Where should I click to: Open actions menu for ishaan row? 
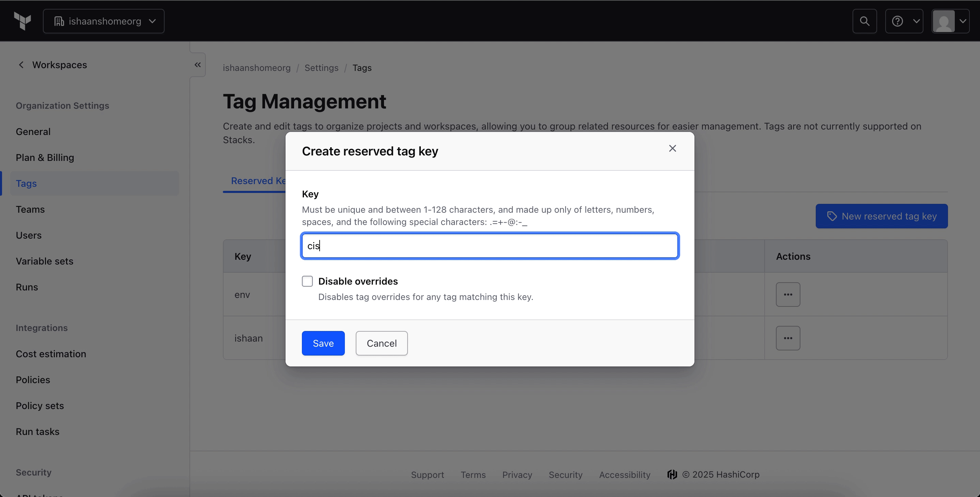point(788,338)
